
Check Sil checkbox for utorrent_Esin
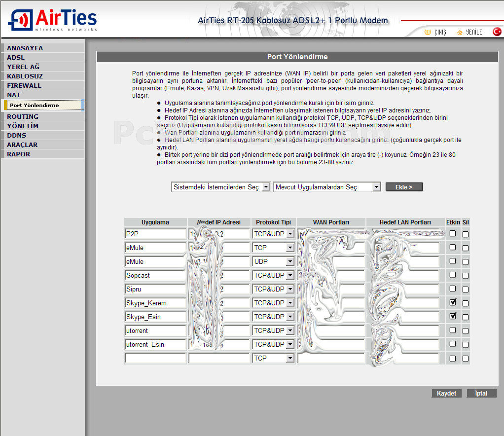466,345
